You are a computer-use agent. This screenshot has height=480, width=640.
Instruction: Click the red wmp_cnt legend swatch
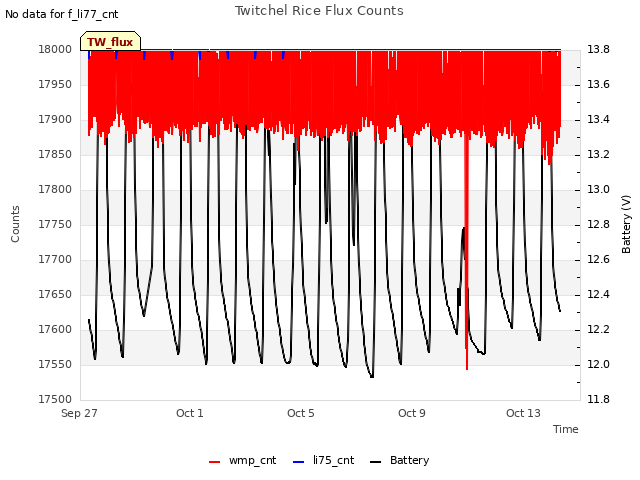[214, 462]
